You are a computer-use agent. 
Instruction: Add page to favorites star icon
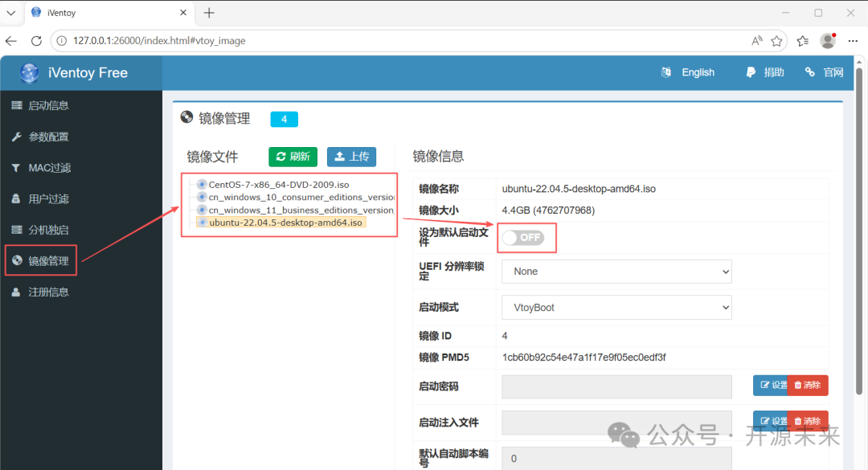[776, 41]
